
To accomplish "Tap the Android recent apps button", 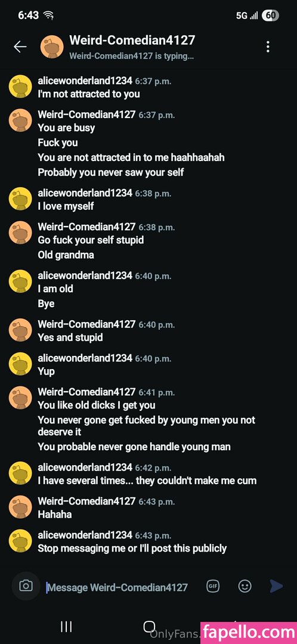I will tap(66, 626).
